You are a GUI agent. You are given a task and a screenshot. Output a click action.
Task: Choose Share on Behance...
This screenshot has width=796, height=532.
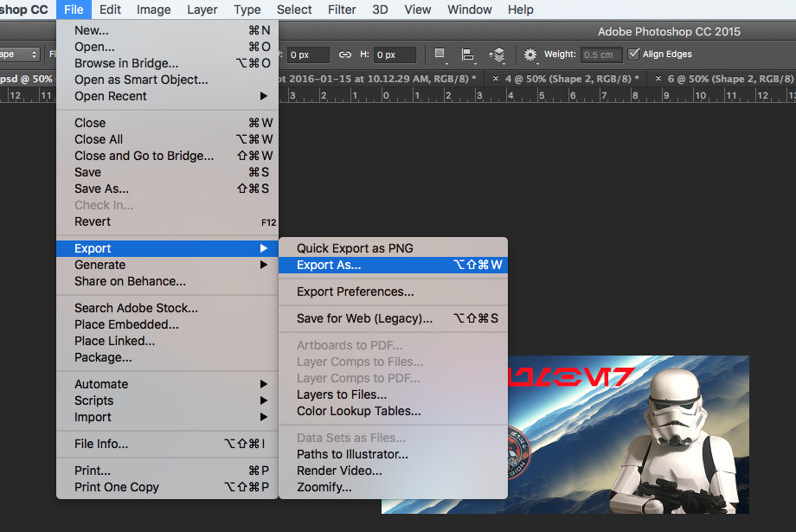coord(168,281)
